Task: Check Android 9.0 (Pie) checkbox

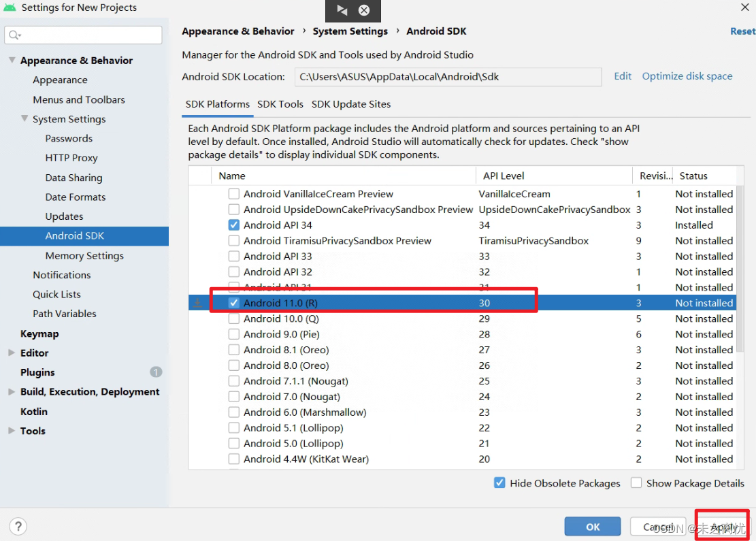Action: point(234,334)
